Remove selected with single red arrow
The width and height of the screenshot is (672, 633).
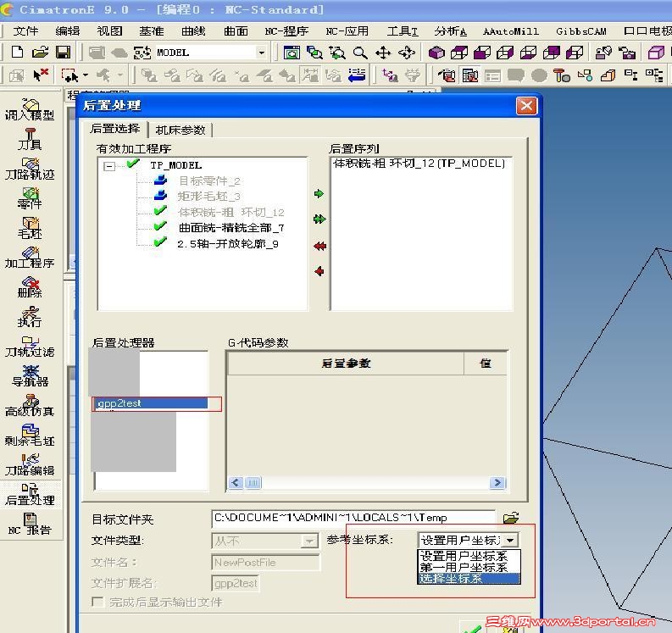[x=319, y=271]
